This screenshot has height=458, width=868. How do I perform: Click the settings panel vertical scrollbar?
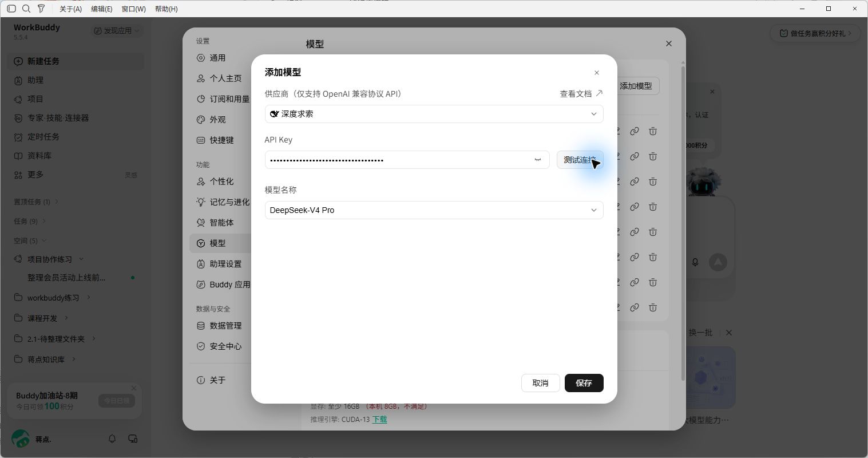[x=683, y=223]
